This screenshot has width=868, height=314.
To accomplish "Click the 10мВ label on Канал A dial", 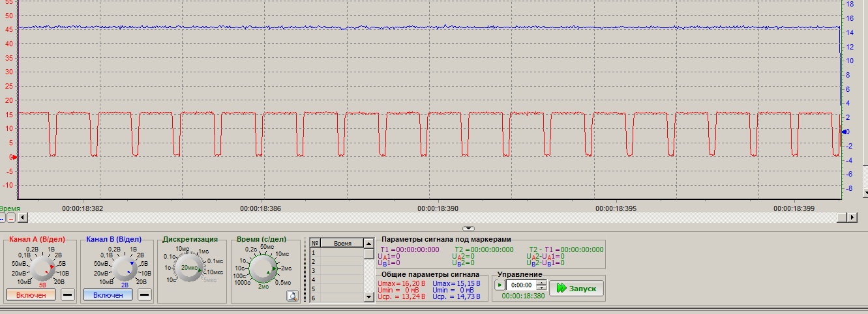I will tap(24, 281).
